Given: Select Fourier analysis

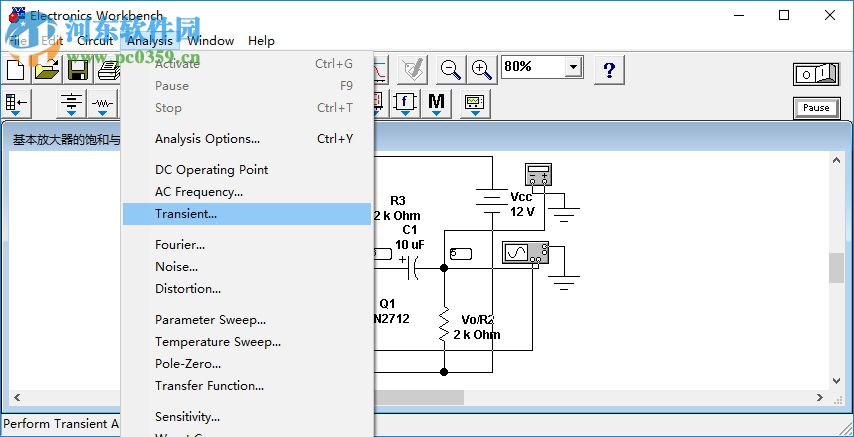Looking at the screenshot, I should click(247, 245).
